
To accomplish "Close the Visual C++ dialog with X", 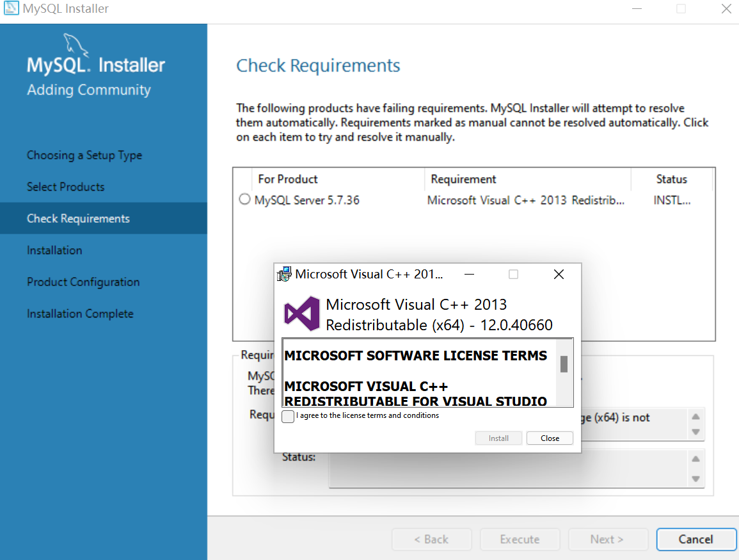I will [559, 275].
